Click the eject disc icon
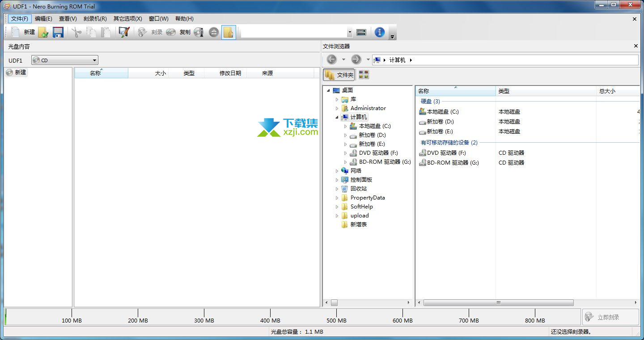 pyautogui.click(x=214, y=32)
